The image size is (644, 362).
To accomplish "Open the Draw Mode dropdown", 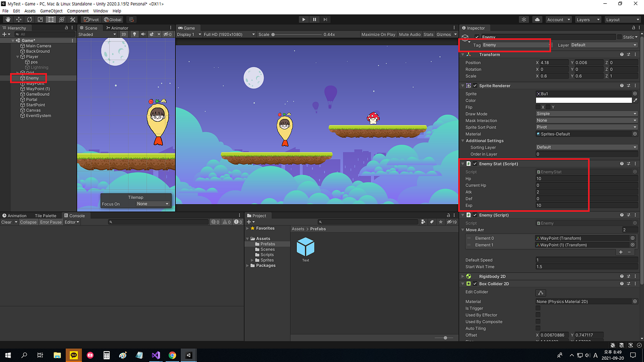I will 587,114.
